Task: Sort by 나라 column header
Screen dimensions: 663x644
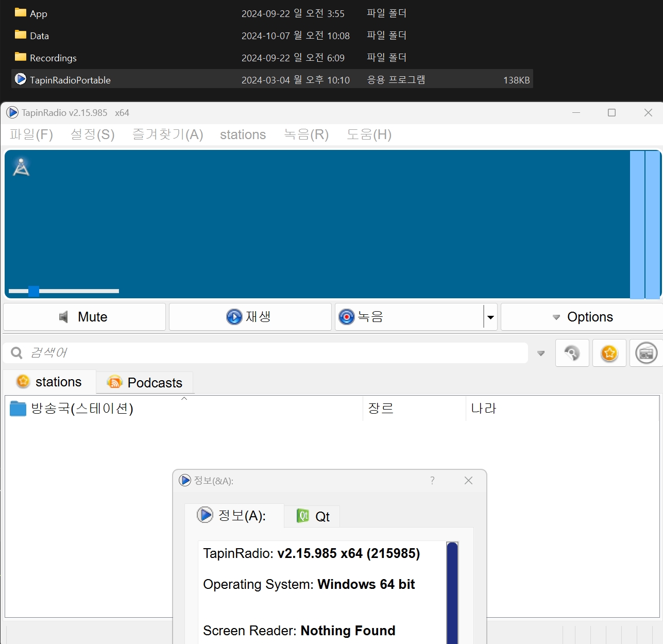Action: [563, 409]
